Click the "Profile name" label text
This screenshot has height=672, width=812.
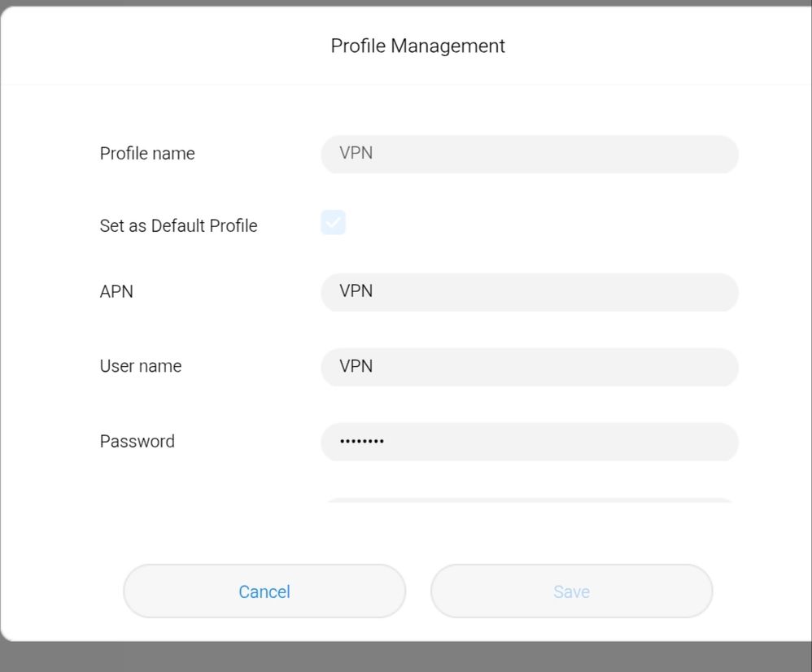click(x=147, y=154)
